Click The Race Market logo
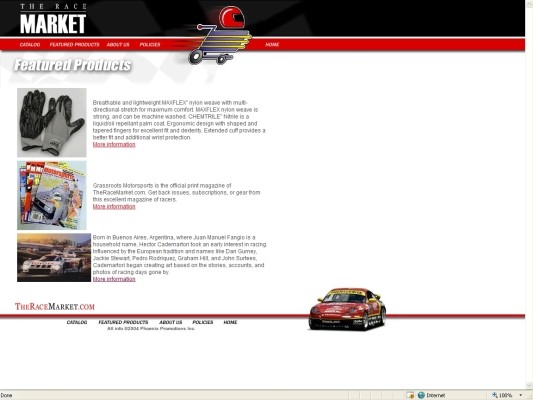The width and height of the screenshot is (533, 400). coord(53,19)
